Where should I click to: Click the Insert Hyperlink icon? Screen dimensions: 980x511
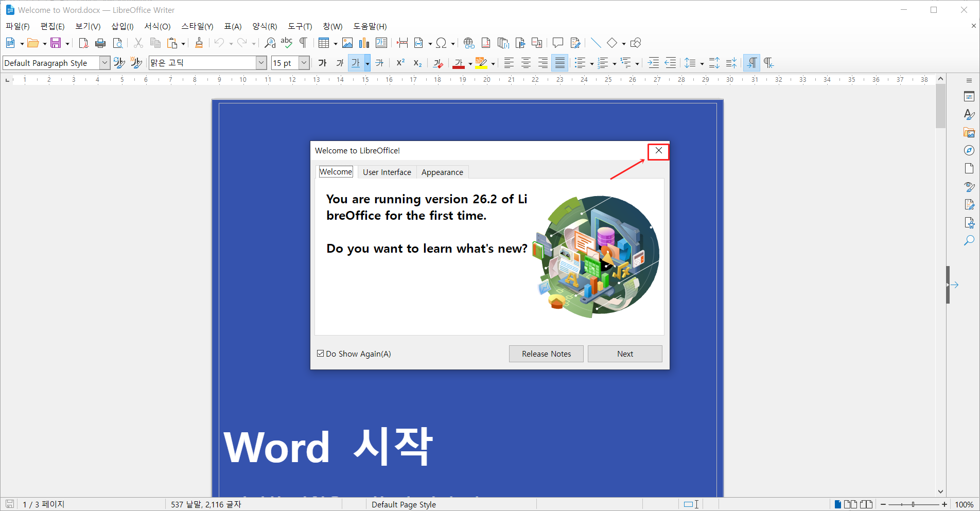[x=468, y=43]
